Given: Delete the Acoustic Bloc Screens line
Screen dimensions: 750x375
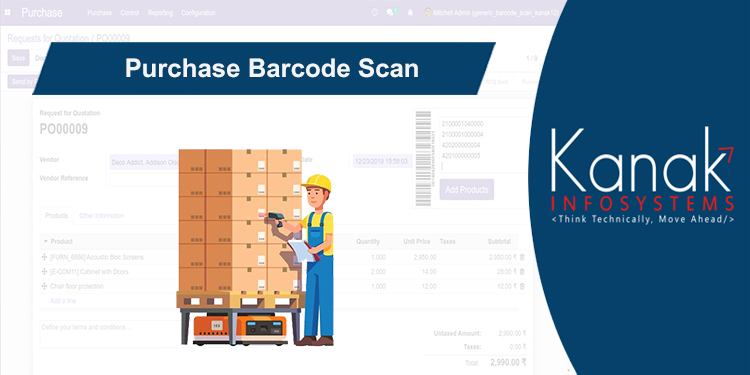Looking at the screenshot, I should pyautogui.click(x=522, y=257).
